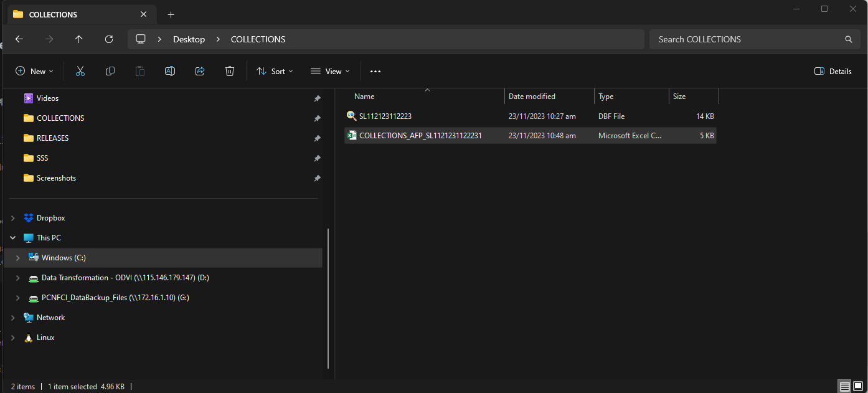Click the search magnifier icon
This screenshot has height=393, width=868.
[848, 39]
